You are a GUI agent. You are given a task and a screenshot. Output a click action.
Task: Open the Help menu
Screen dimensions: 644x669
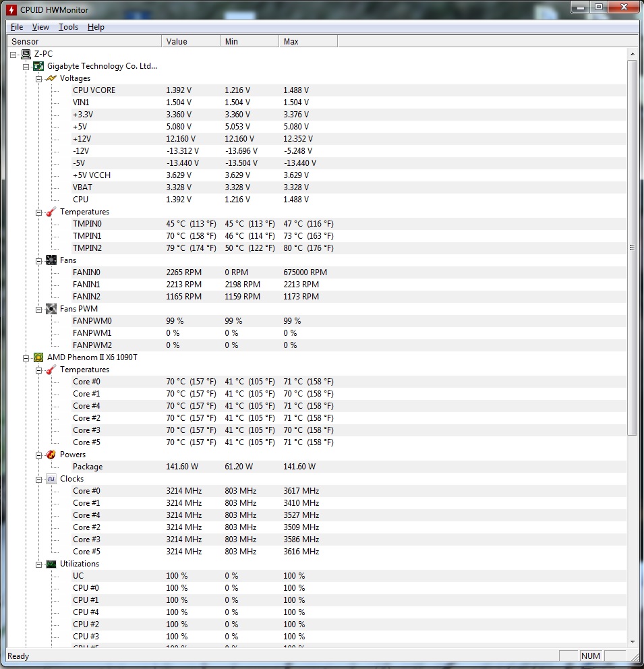pyautogui.click(x=96, y=27)
